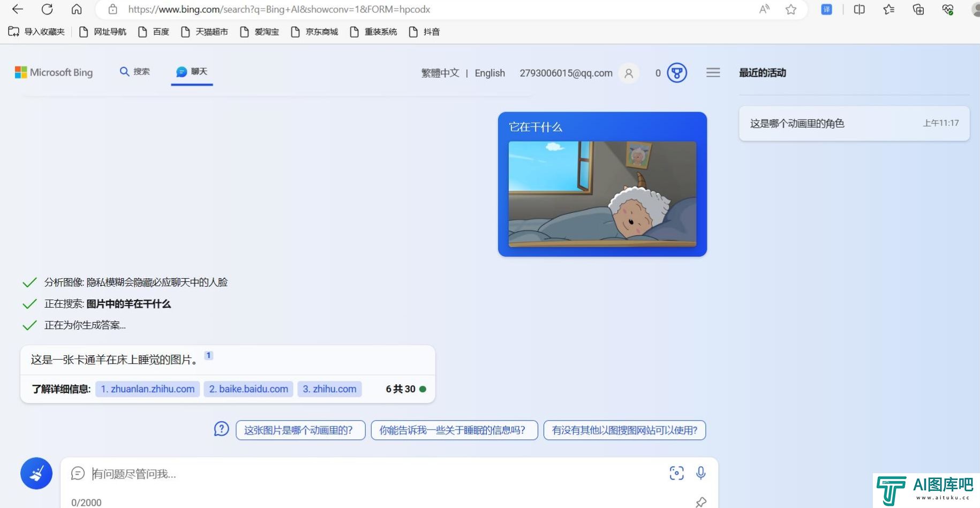This screenshot has width=980, height=508.
Task: Open the browser home page icon
Action: [x=77, y=9]
